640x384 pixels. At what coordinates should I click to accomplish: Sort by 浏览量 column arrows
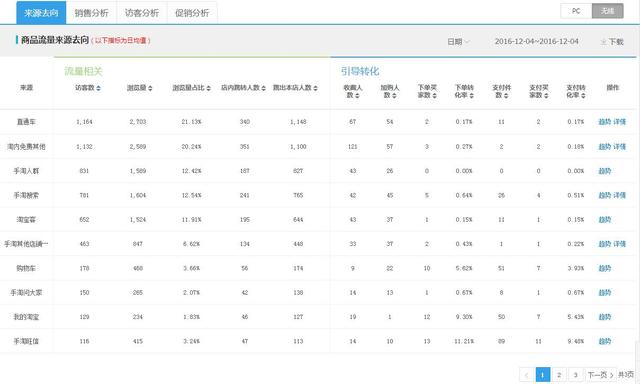pyautogui.click(x=150, y=88)
